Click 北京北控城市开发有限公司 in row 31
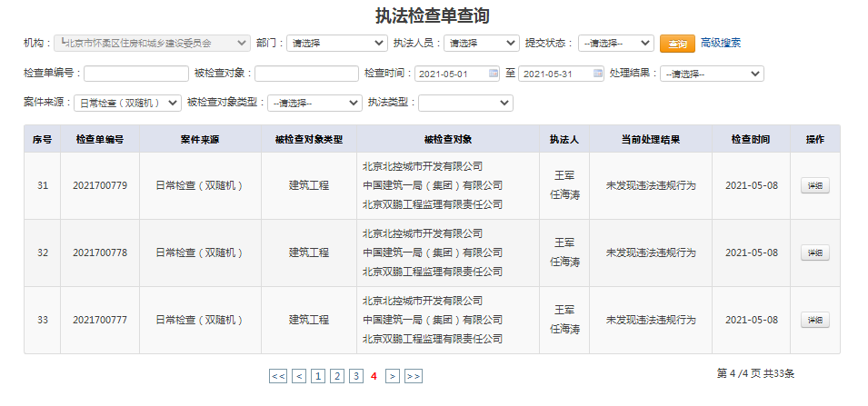The width and height of the screenshot is (868, 406). (x=423, y=166)
